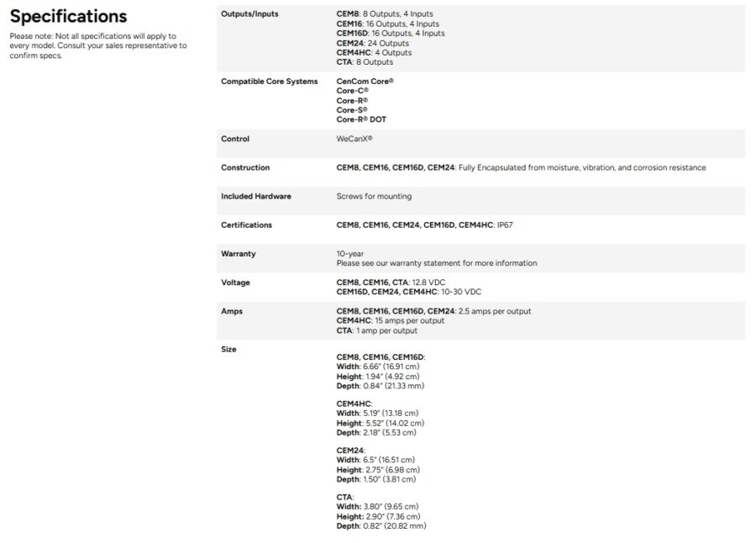Click the Outputs/Inputs row label
Image resolution: width=756 pixels, height=543 pixels.
pos(249,14)
